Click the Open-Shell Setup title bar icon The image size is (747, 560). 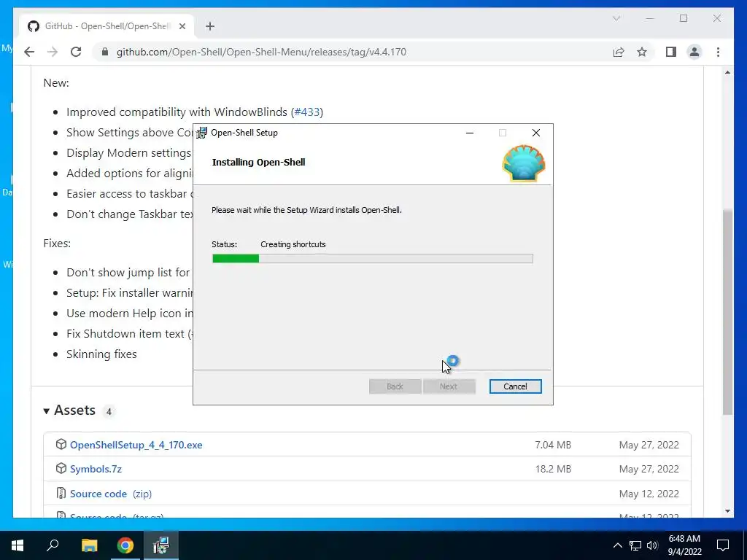coord(202,133)
